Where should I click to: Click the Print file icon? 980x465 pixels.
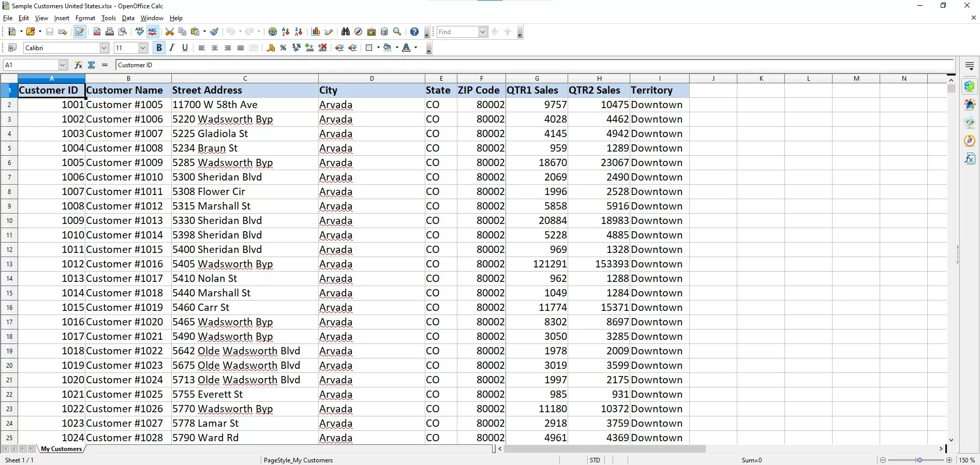click(x=110, y=32)
